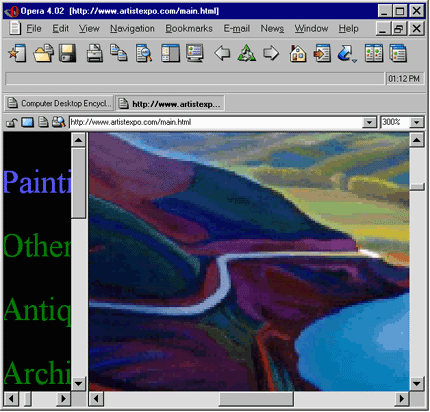This screenshot has width=430, height=412.
Task: Click main frame horizontal scrollbar thumb
Action: point(256,399)
